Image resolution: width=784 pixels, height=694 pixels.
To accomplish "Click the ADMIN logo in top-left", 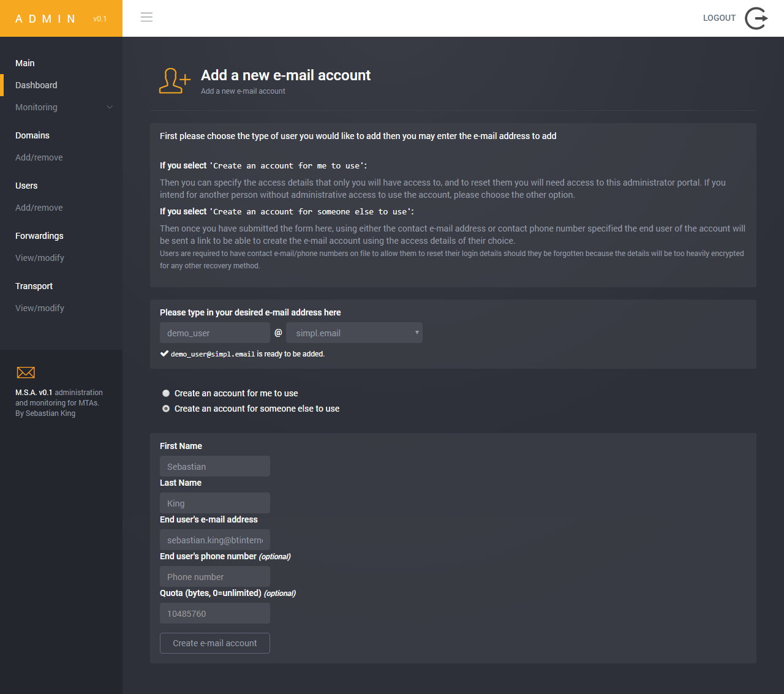I will pyautogui.click(x=46, y=19).
